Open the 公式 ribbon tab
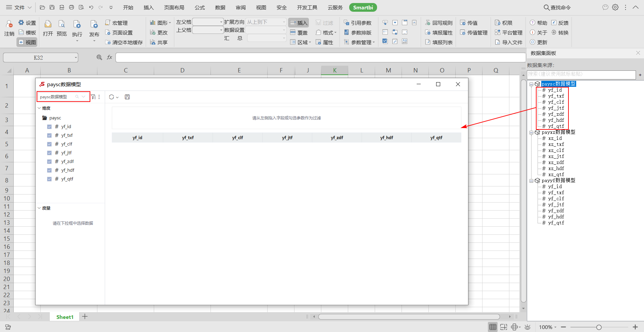The height and width of the screenshot is (332, 644). pyautogui.click(x=199, y=7)
